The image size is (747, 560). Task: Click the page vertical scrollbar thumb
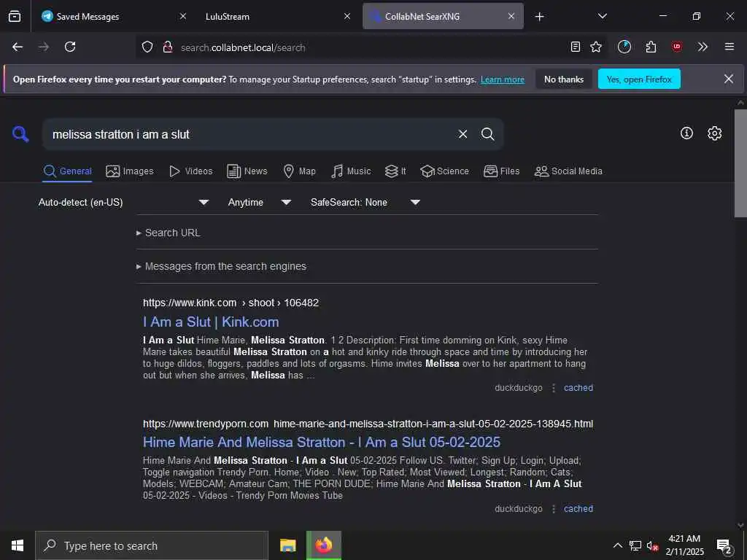740,163
